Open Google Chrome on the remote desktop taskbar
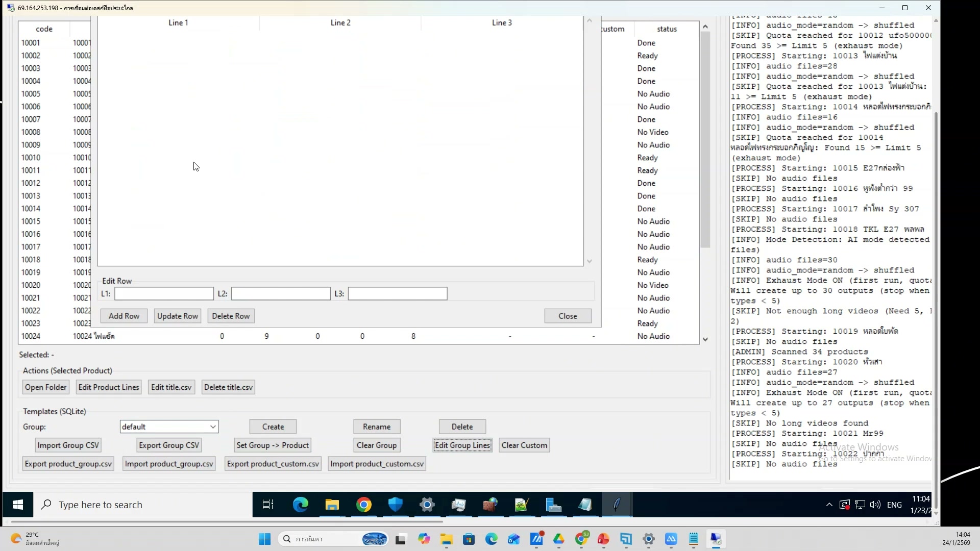 (364, 505)
